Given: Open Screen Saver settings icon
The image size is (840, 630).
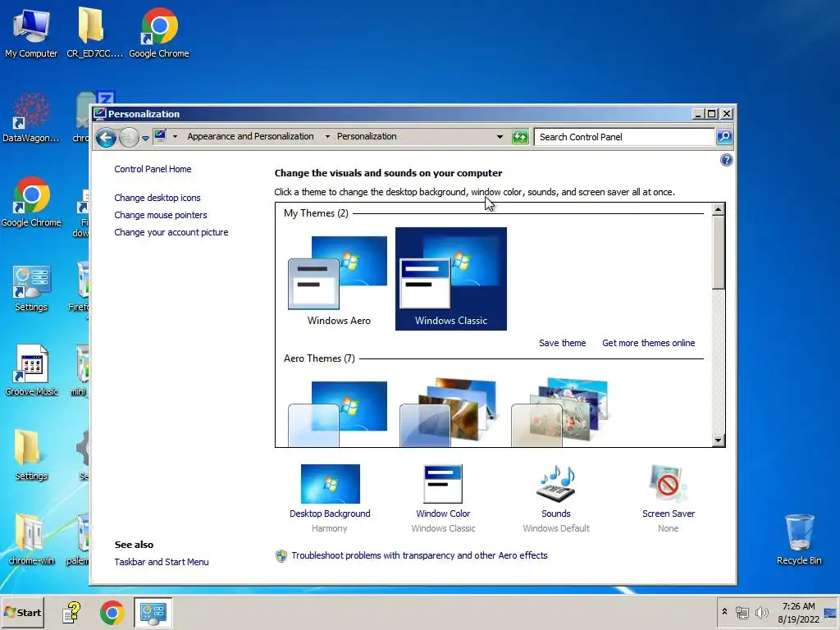Looking at the screenshot, I should click(668, 484).
